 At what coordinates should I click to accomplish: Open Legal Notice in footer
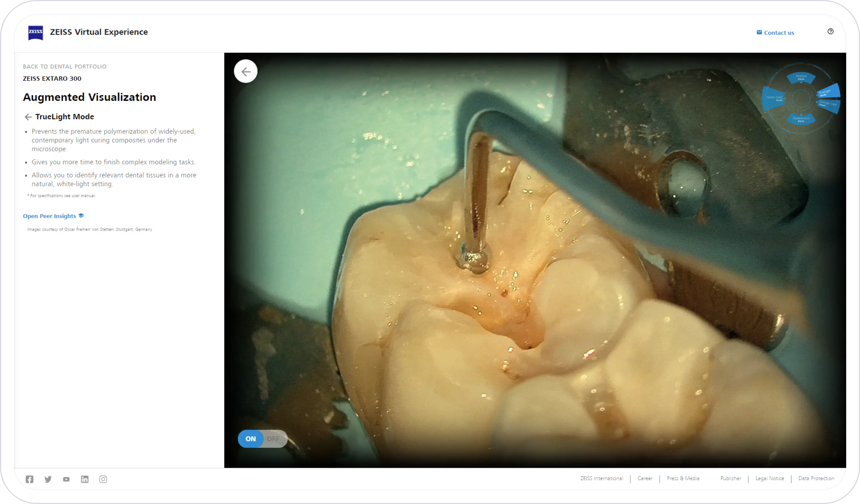(x=769, y=478)
